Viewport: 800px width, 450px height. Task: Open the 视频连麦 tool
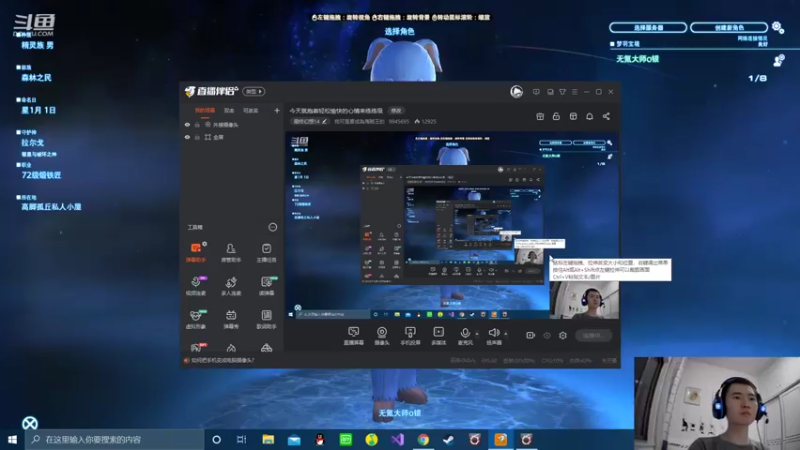click(x=196, y=286)
